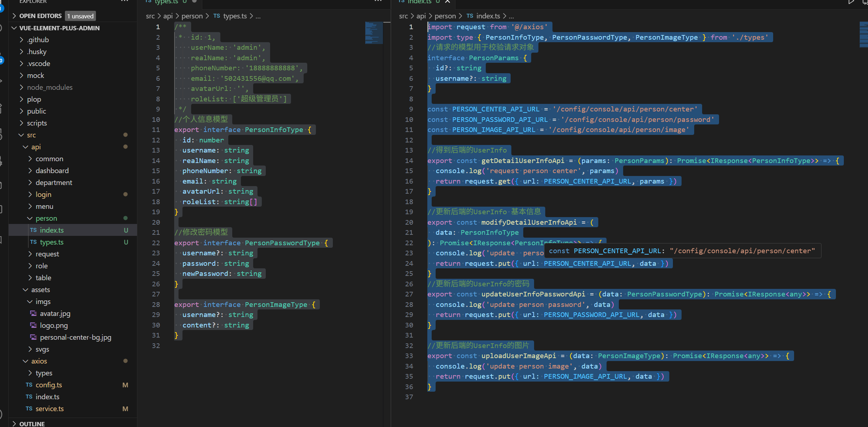Expand the common folder
The height and width of the screenshot is (427, 868).
coord(30,159)
